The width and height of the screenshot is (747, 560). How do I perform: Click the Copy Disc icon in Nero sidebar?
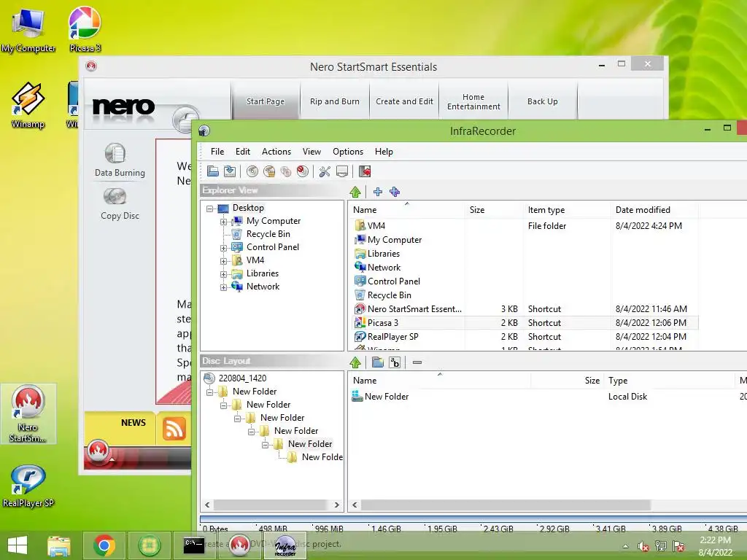pyautogui.click(x=115, y=196)
